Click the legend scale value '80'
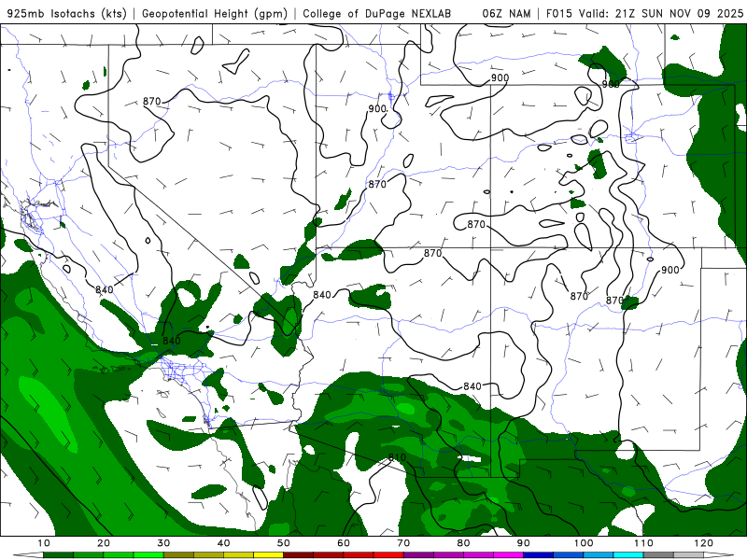Screen dimensions: 747x560 point(463,543)
